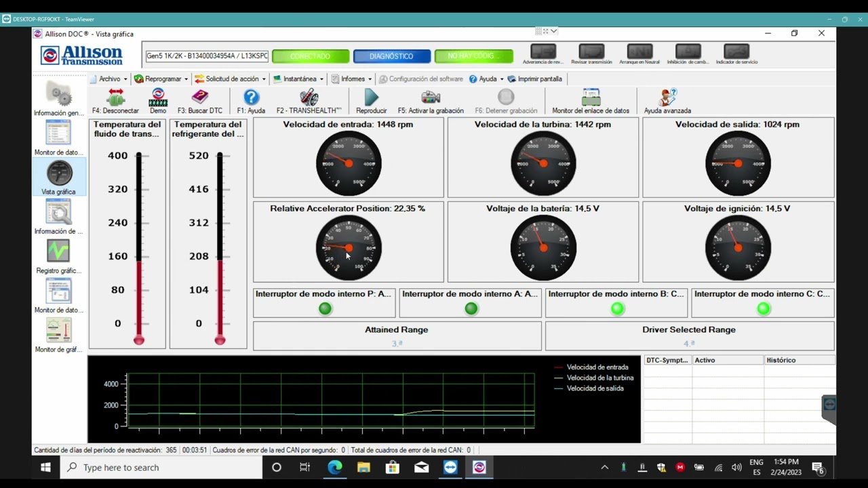Expand the TeamViewer toolbar chevron

554,31
